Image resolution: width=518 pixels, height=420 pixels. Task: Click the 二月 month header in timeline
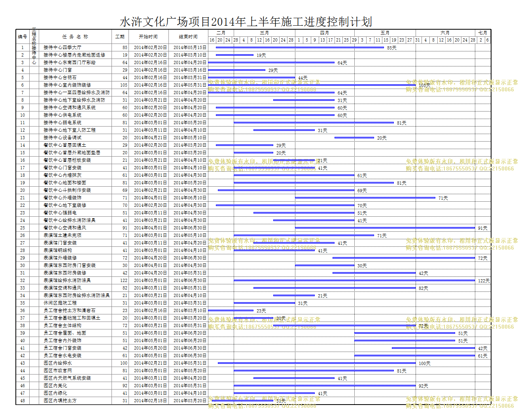221,33
